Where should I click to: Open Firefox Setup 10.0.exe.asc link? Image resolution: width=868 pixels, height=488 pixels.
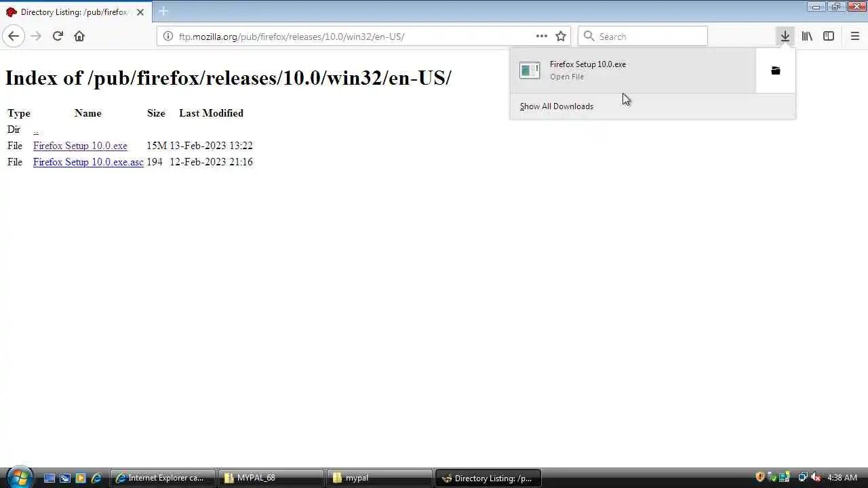(88, 162)
